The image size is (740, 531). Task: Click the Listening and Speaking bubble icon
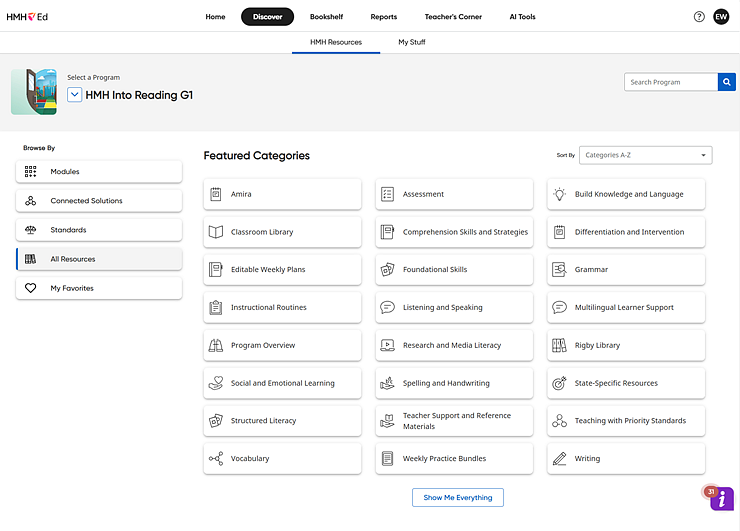(x=387, y=307)
